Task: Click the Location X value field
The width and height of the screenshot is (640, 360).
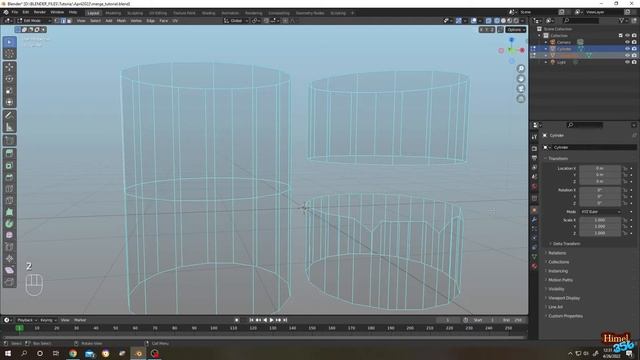Action: tap(600, 168)
